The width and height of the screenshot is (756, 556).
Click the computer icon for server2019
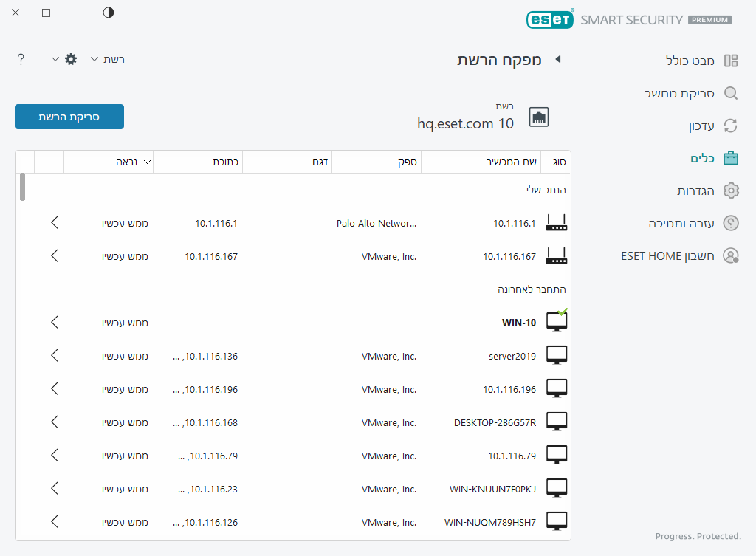click(557, 356)
